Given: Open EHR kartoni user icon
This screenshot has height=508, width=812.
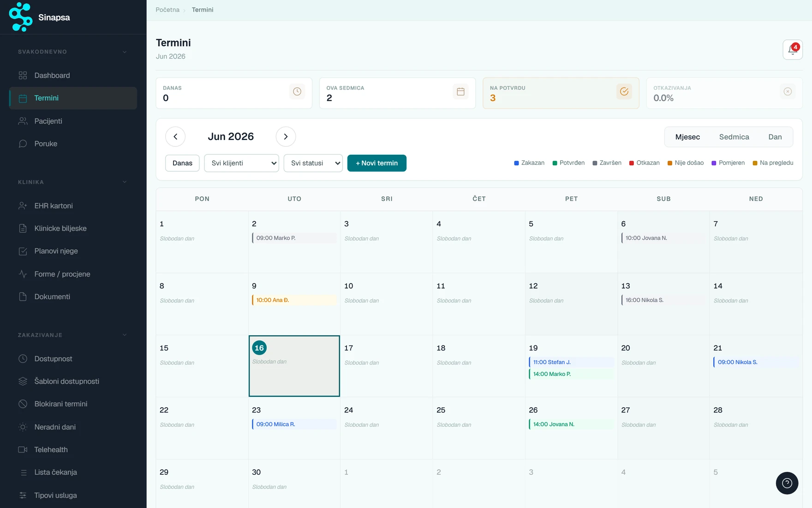Looking at the screenshot, I should pyautogui.click(x=23, y=206).
